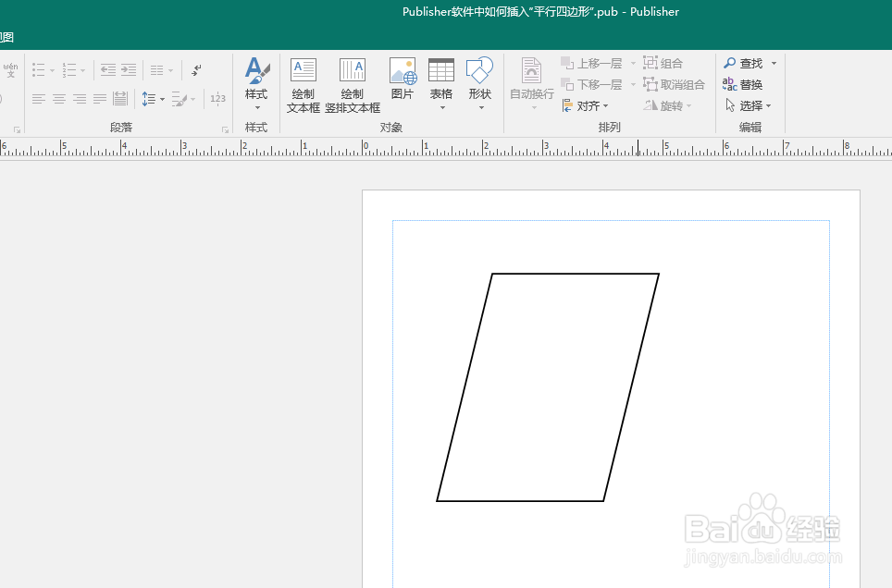Click the 取消组合 ungroup button
This screenshot has height=588, width=892.
(x=675, y=85)
